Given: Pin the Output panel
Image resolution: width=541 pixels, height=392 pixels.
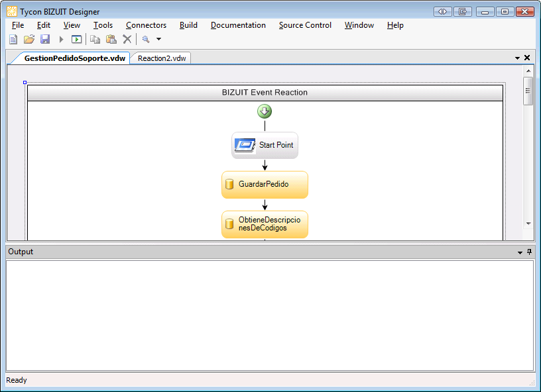Looking at the screenshot, I should [x=529, y=252].
